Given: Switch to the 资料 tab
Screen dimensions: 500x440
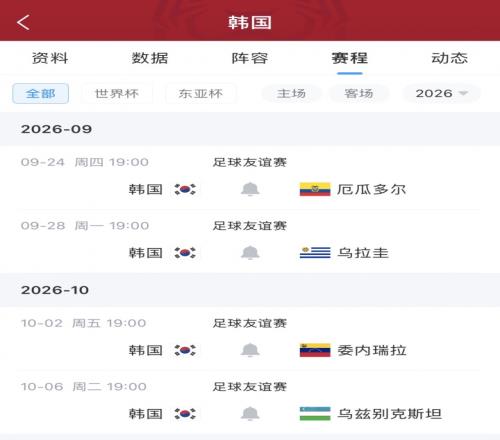Looking at the screenshot, I should pyautogui.click(x=50, y=58).
